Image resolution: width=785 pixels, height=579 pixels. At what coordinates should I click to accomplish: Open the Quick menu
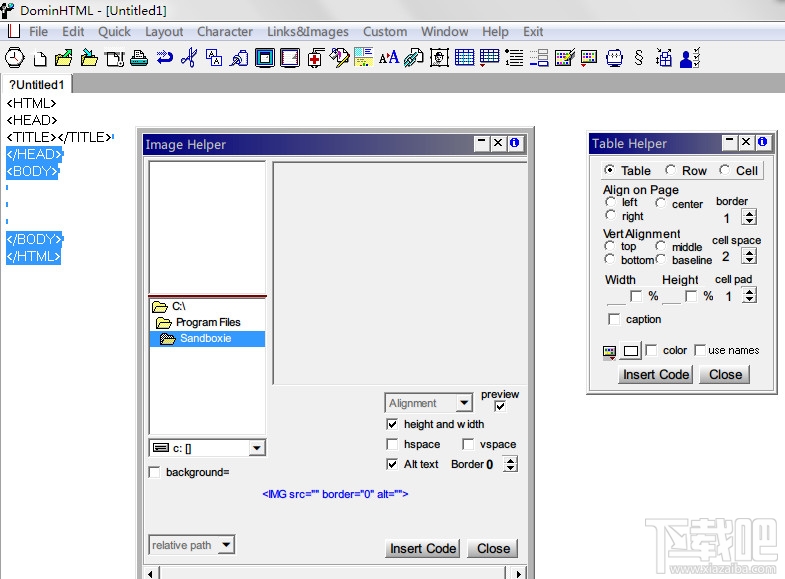[x=114, y=32]
